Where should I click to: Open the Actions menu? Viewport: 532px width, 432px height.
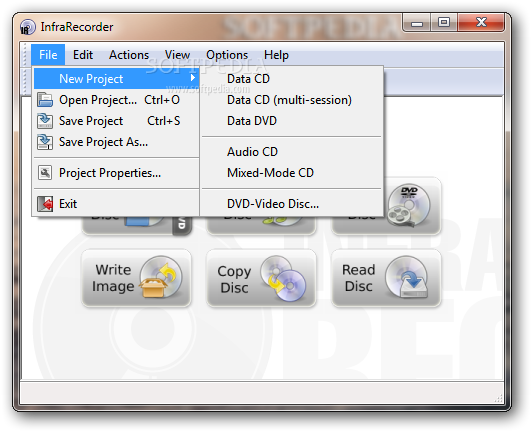tap(129, 55)
